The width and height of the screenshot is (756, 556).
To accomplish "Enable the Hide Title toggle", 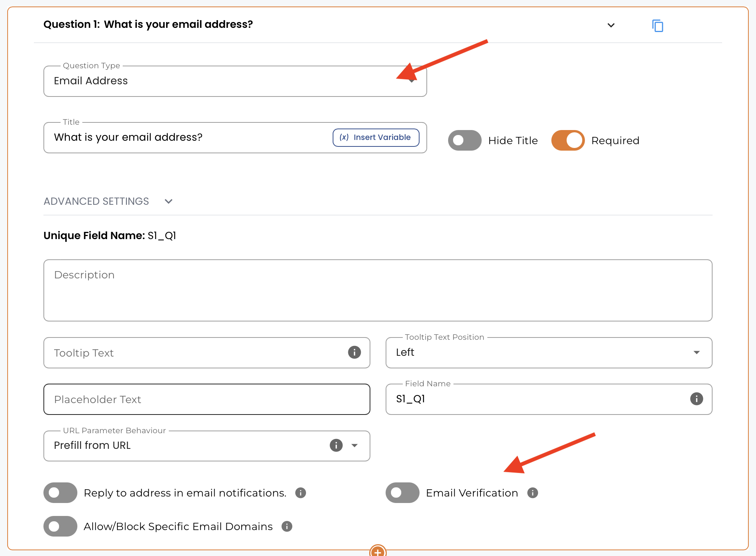I will click(x=464, y=140).
